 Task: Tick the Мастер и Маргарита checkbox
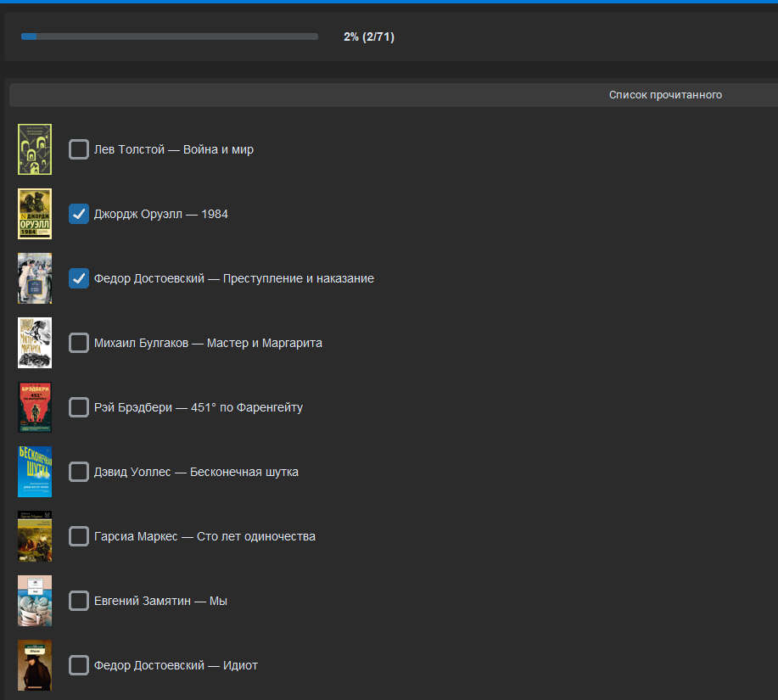click(x=79, y=343)
